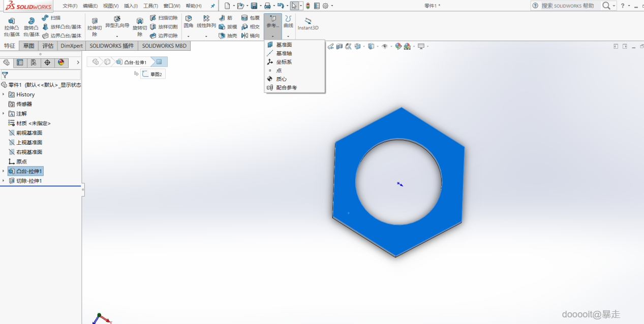Open the options gear icon
The height and width of the screenshot is (324, 644).
(325, 6)
